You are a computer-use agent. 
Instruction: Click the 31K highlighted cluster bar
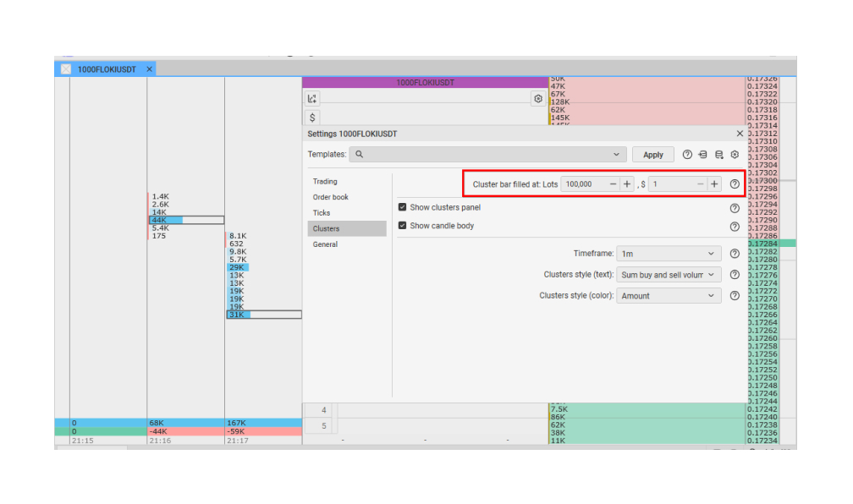click(x=264, y=315)
